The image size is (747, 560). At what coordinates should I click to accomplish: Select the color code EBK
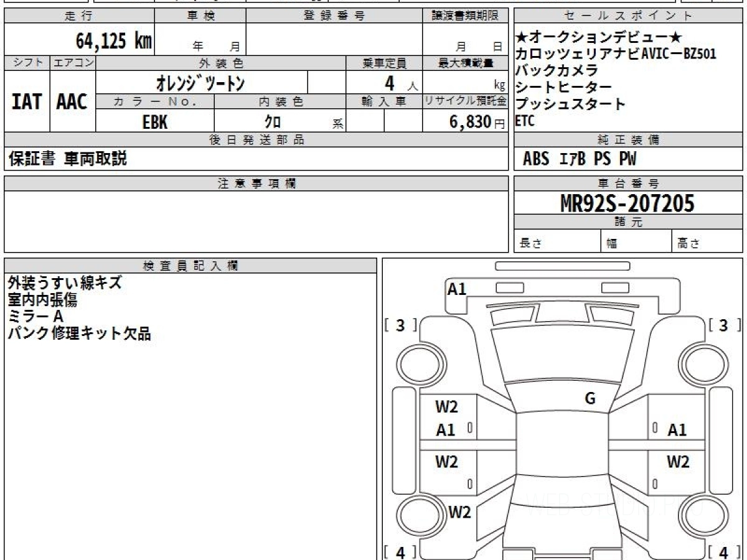[x=155, y=122]
